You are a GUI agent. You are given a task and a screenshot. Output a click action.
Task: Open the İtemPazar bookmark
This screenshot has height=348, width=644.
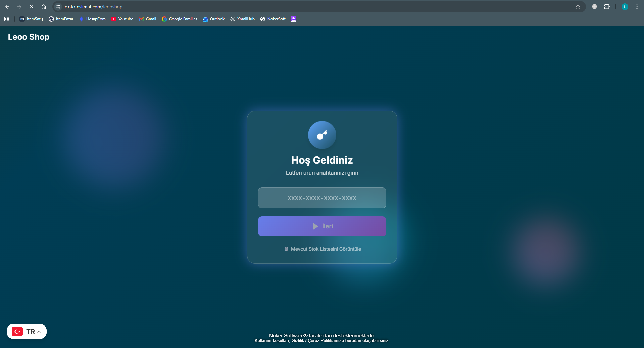61,19
